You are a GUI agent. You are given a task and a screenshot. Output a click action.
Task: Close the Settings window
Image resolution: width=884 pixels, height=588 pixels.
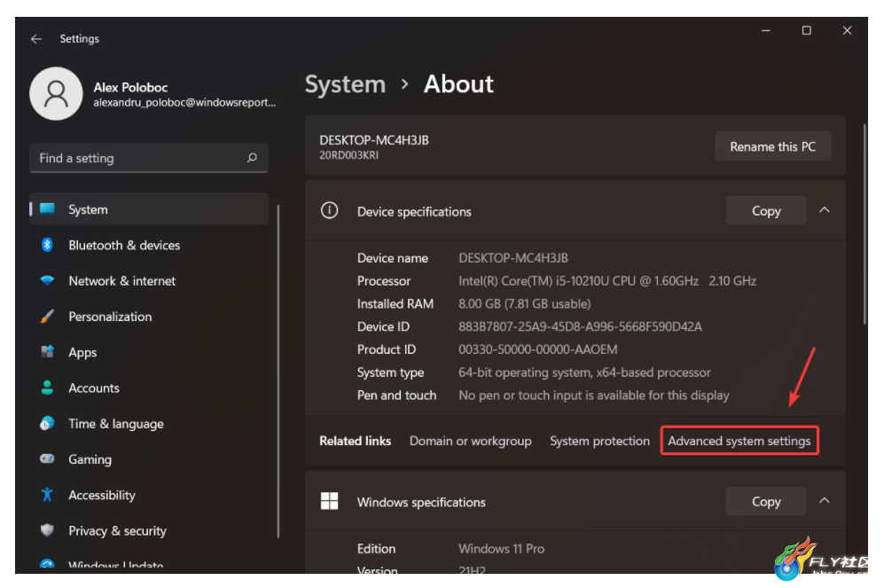pyautogui.click(x=847, y=30)
